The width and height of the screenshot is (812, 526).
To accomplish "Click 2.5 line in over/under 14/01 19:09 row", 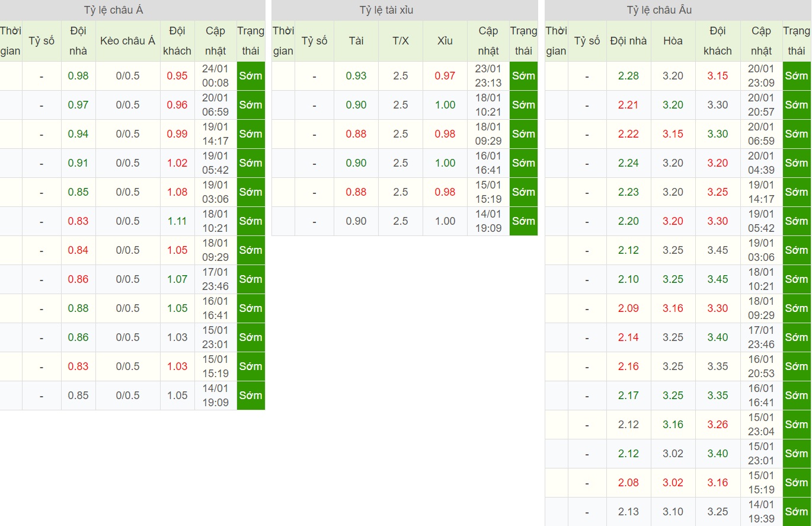I will click(x=401, y=221).
